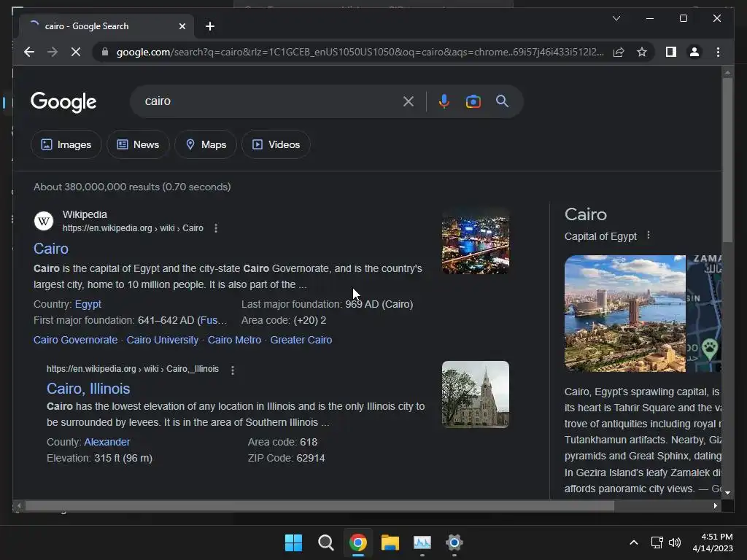This screenshot has width=747, height=560.
Task: Open more options beside Capital of Egypt
Action: click(x=649, y=236)
